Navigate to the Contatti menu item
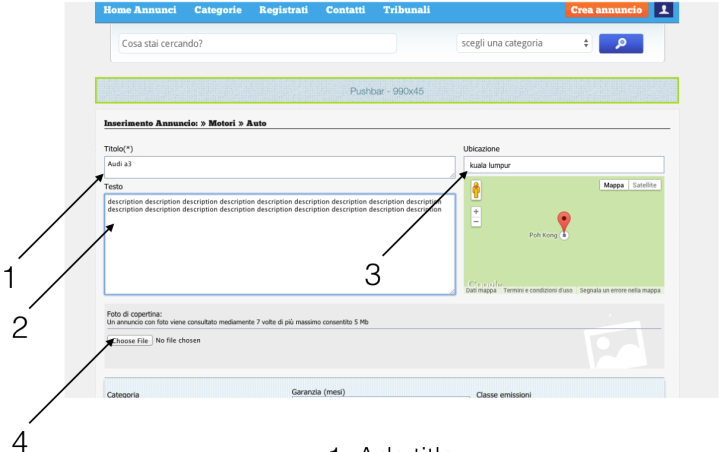Image resolution: width=720 pixels, height=452 pixels. (345, 10)
